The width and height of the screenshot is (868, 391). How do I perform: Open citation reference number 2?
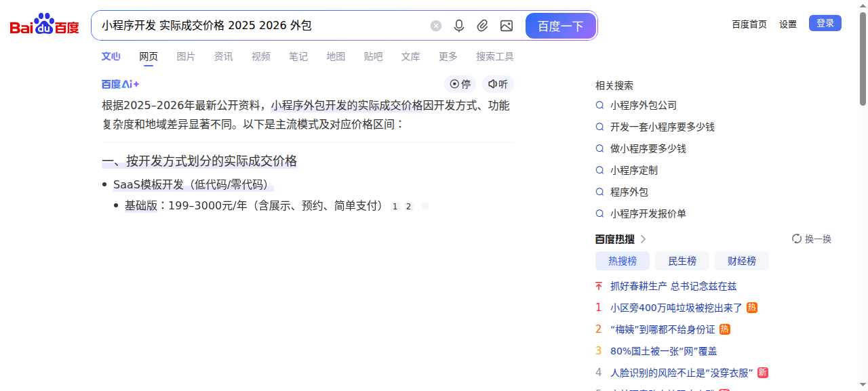click(408, 207)
